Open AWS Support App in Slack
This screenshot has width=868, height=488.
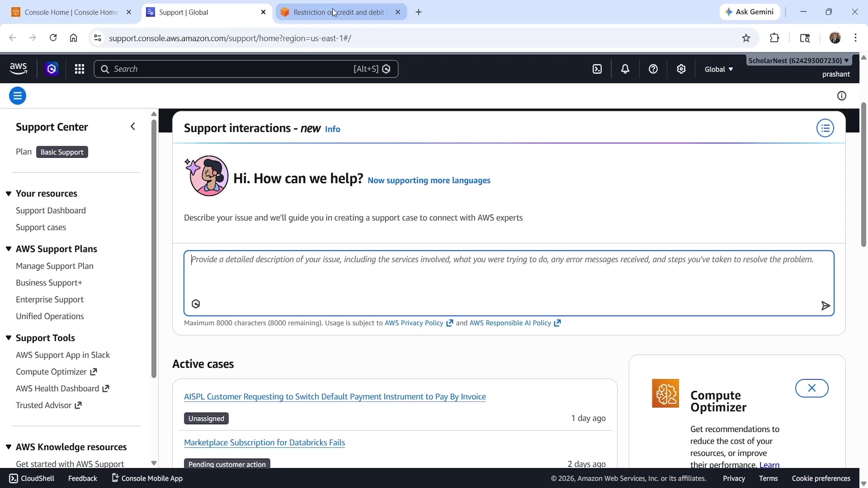pos(63,355)
